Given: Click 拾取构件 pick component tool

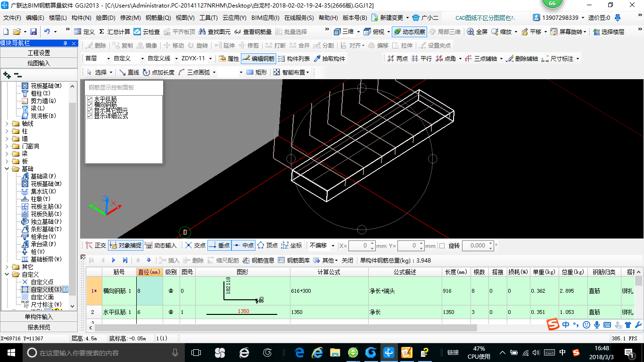Looking at the screenshot, I should (329, 58).
